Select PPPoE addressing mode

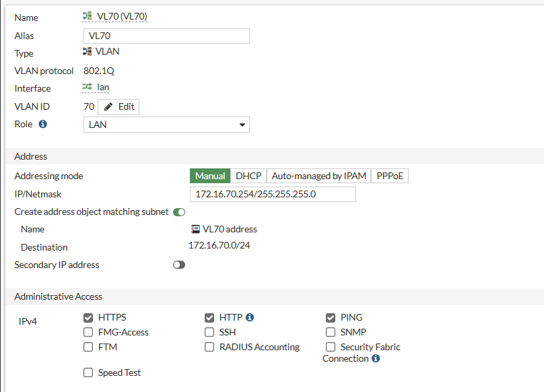[390, 176]
